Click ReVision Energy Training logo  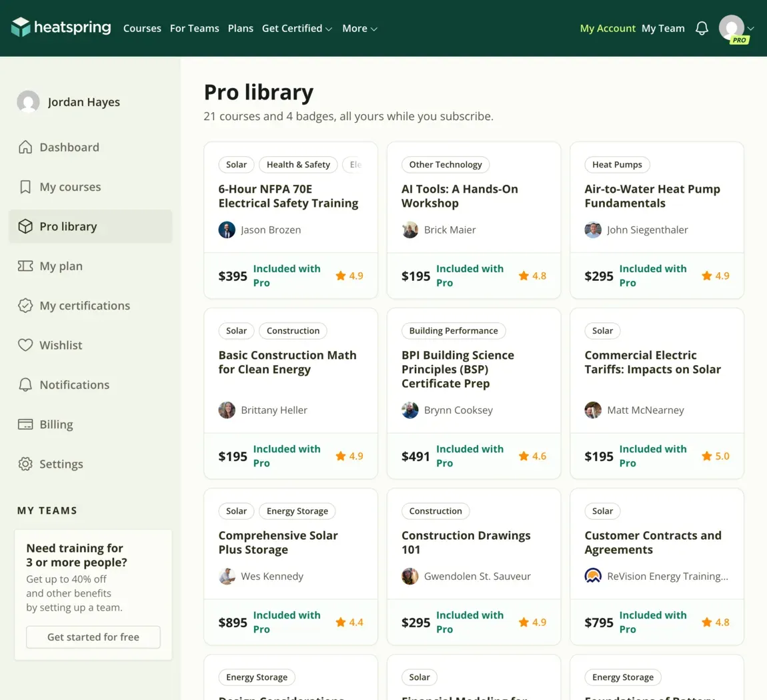point(593,576)
